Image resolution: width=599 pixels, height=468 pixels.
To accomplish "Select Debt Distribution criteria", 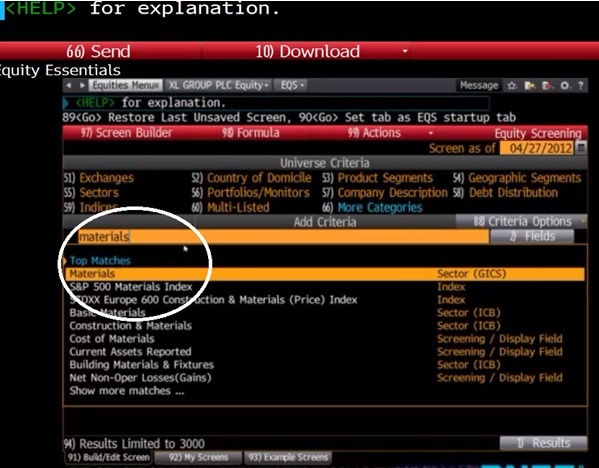I will coord(506,193).
